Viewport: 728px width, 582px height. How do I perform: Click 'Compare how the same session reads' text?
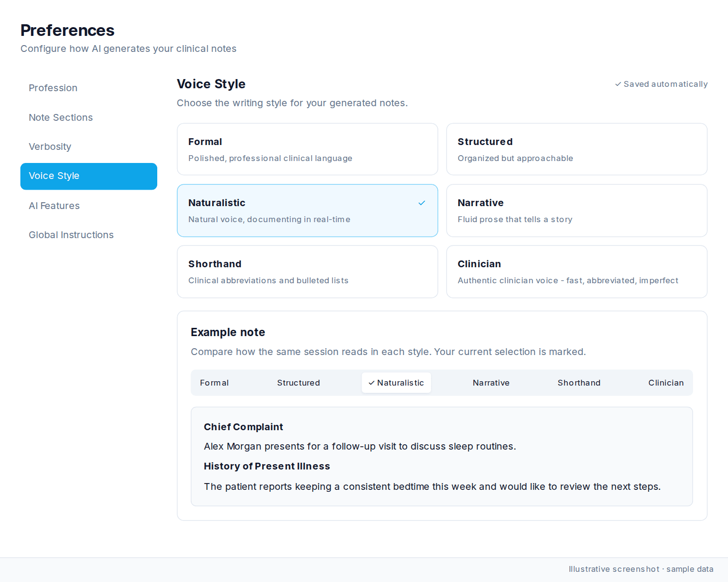[388, 352]
